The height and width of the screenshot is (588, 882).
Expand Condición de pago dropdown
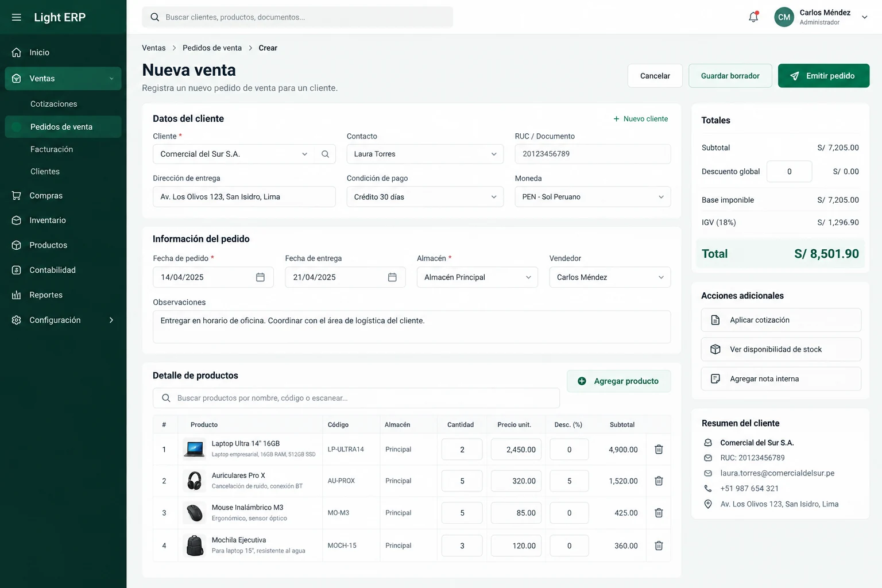point(425,197)
